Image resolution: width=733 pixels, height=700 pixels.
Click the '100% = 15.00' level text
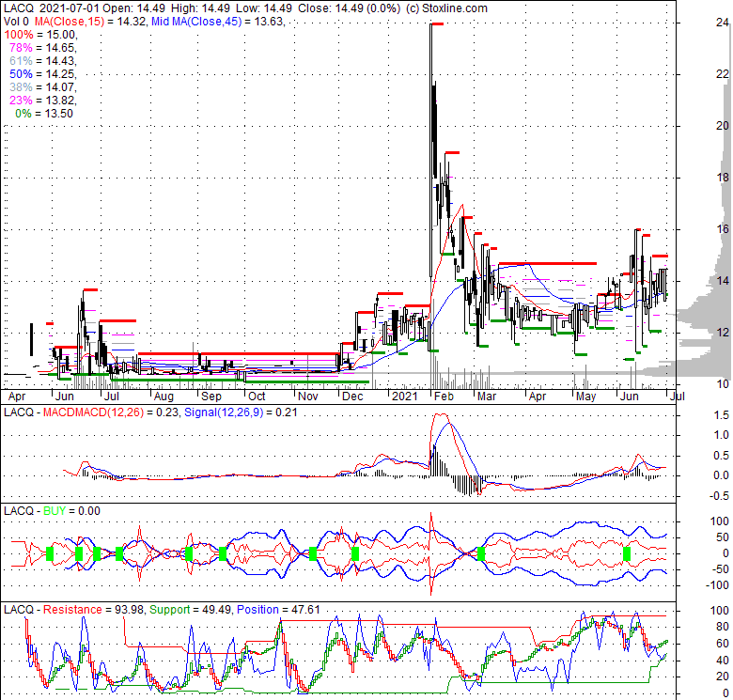[40, 35]
